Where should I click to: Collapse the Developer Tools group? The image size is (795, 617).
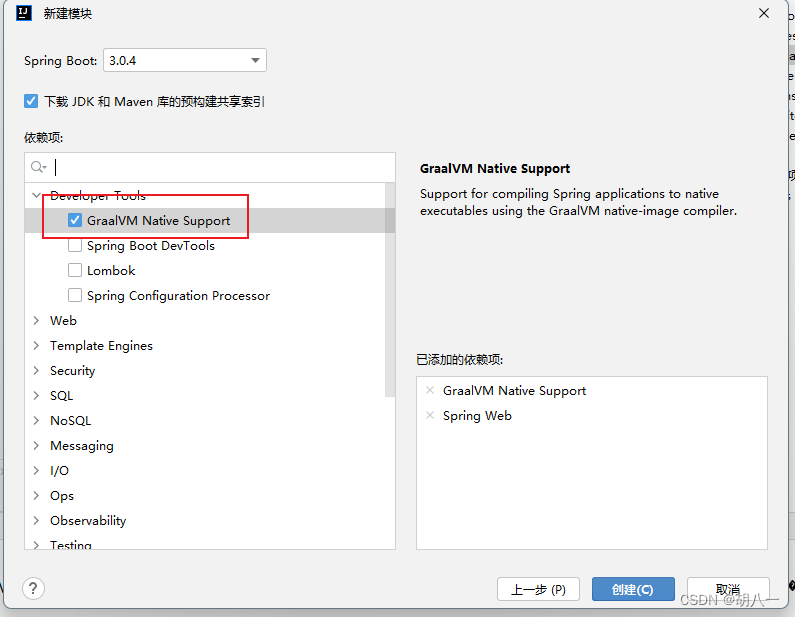pyautogui.click(x=37, y=195)
